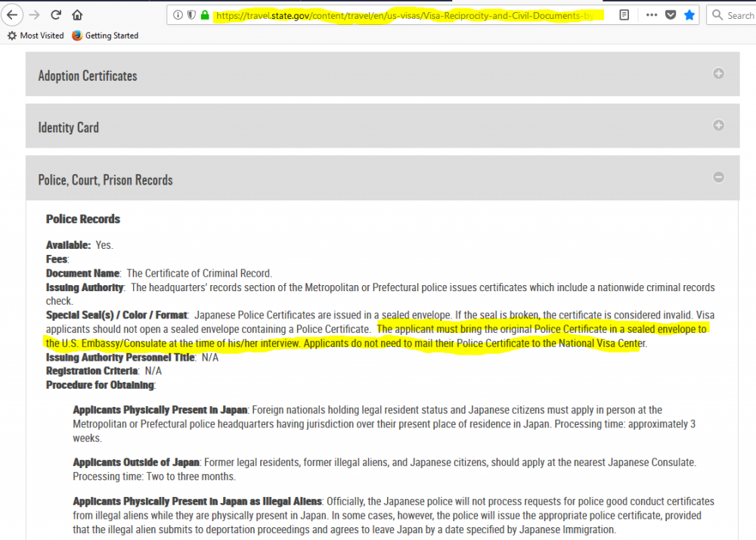Click the 'Registration Criteria' label
The image size is (756, 540).
pos(92,371)
